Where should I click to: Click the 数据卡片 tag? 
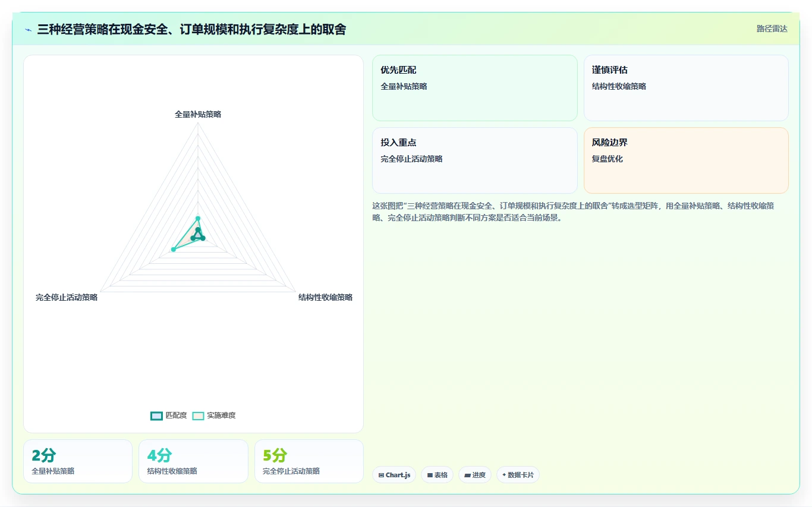pos(518,475)
